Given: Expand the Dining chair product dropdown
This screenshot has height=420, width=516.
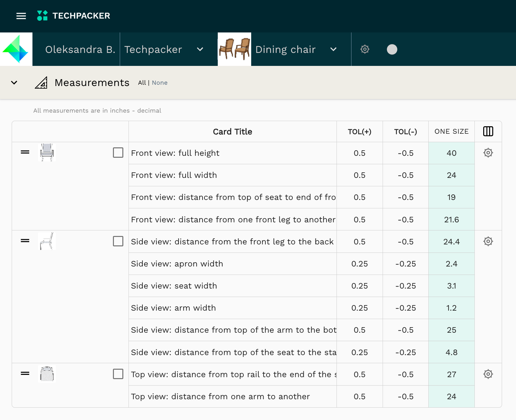Looking at the screenshot, I should [333, 49].
